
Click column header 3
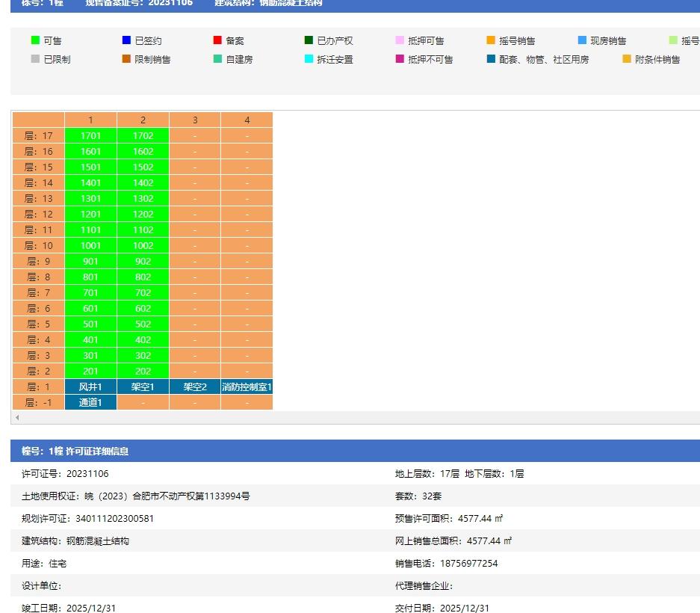point(195,120)
